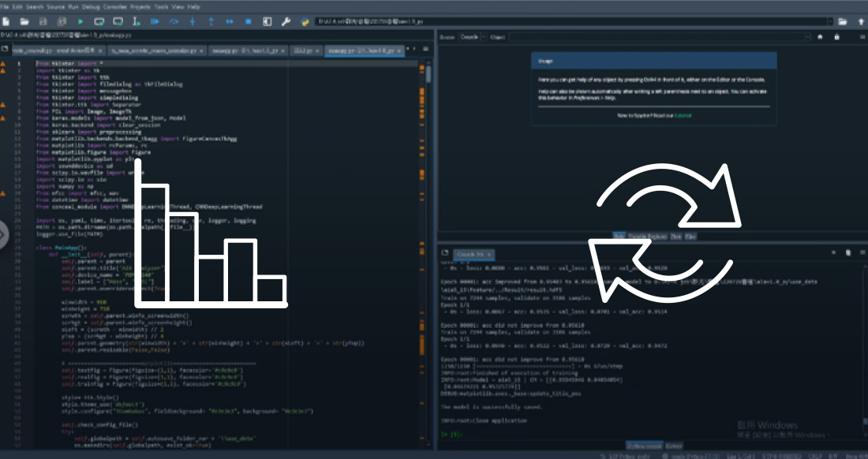Click the Python path manager icon
The width and height of the screenshot is (868, 459).
(305, 21)
